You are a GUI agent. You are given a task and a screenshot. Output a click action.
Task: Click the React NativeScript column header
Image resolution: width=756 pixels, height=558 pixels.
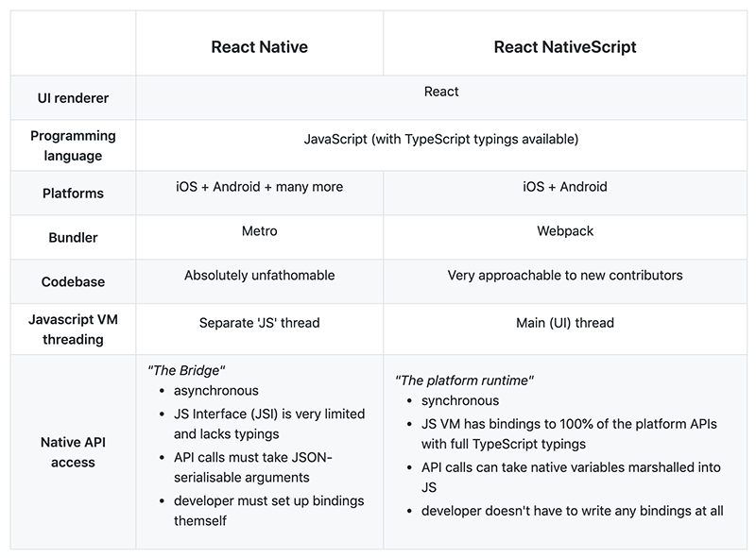tap(564, 47)
